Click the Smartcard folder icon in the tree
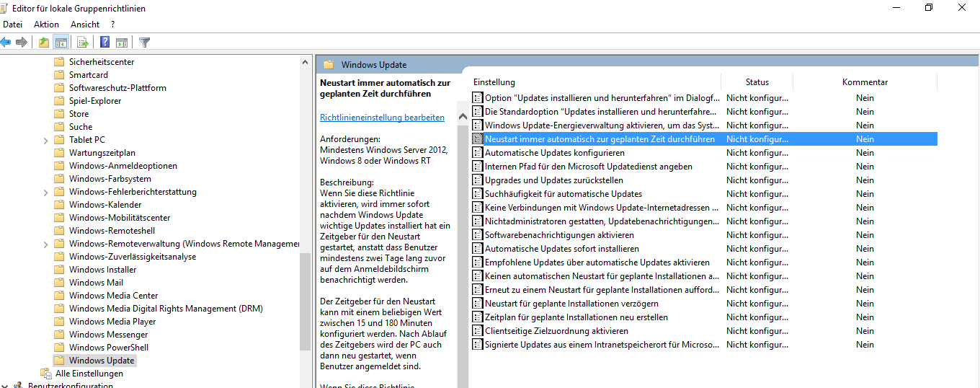This screenshot has width=980, height=388. coord(59,75)
